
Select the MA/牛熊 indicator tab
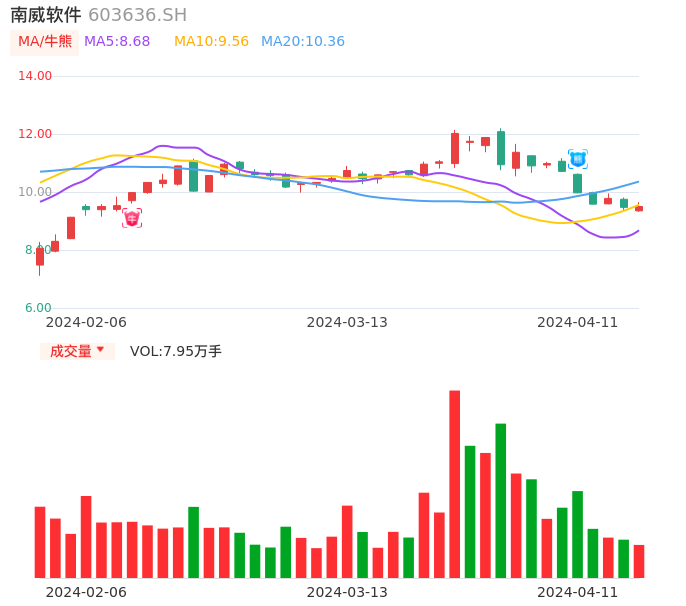tap(45, 42)
